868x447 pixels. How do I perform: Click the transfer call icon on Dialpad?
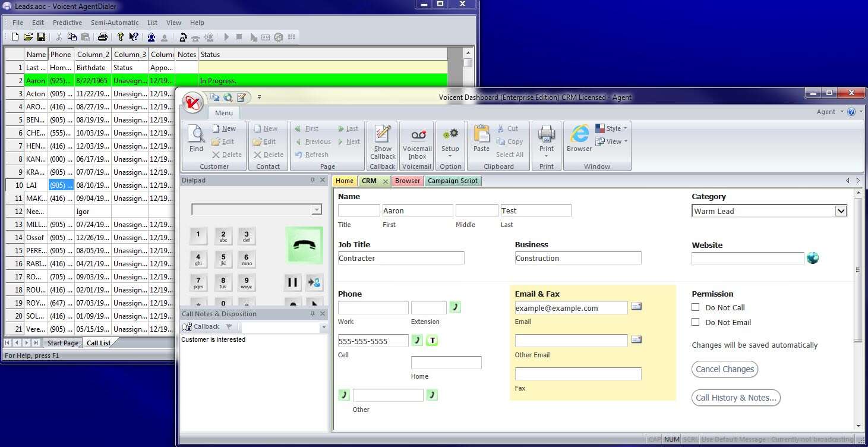[314, 282]
